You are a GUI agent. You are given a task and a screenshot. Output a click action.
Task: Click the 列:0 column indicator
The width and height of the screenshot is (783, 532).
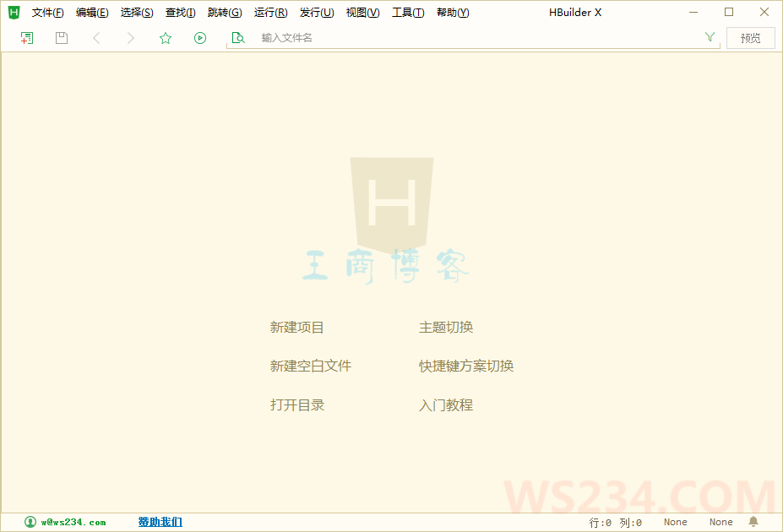[x=631, y=523]
